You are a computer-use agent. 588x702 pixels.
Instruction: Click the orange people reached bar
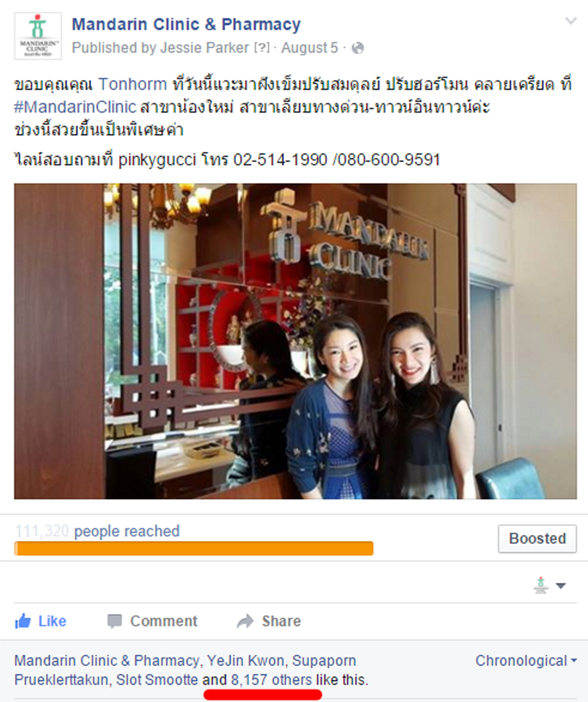tap(194, 548)
